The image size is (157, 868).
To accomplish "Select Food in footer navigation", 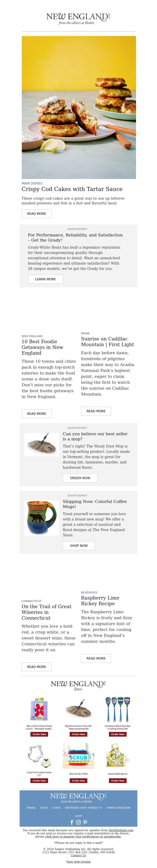I will (x=44, y=808).
